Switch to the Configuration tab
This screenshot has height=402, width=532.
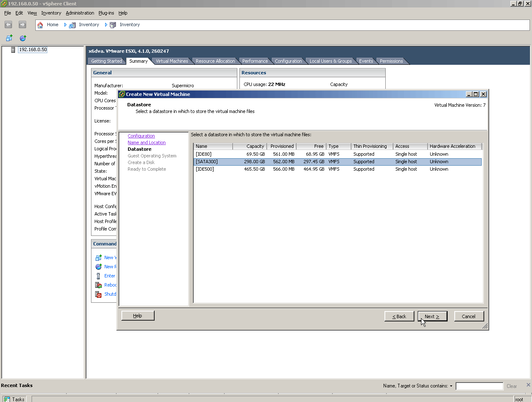click(288, 61)
